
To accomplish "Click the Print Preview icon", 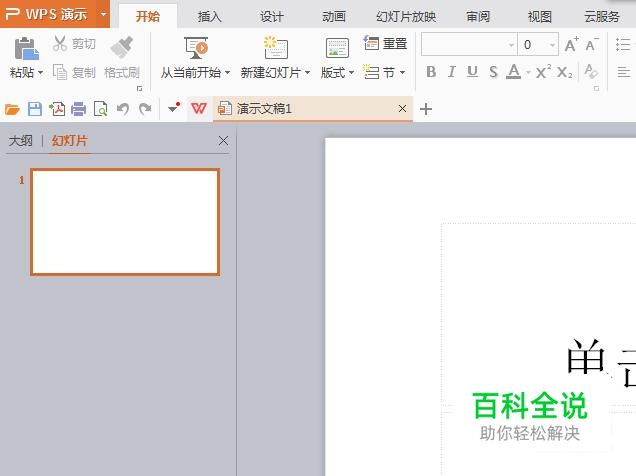I will pos(100,109).
